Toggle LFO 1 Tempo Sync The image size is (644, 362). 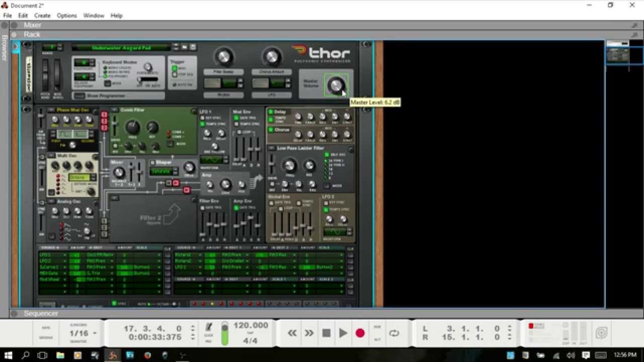[202, 124]
